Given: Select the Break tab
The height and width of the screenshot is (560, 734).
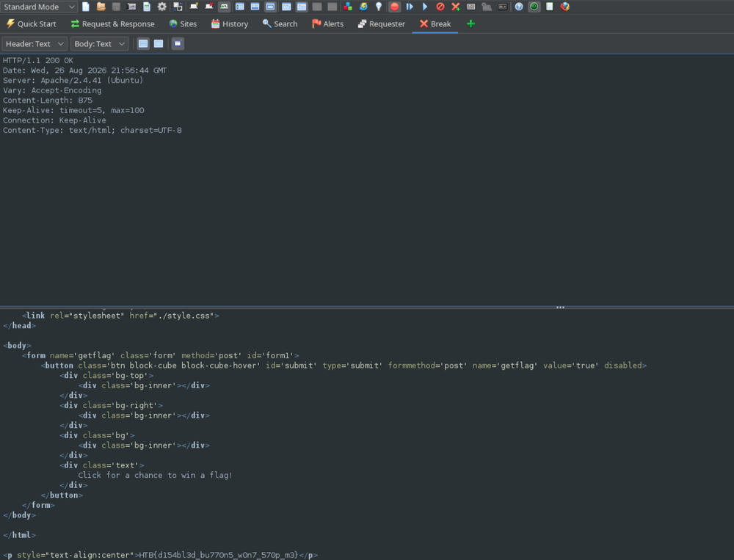Looking at the screenshot, I should tap(435, 24).
